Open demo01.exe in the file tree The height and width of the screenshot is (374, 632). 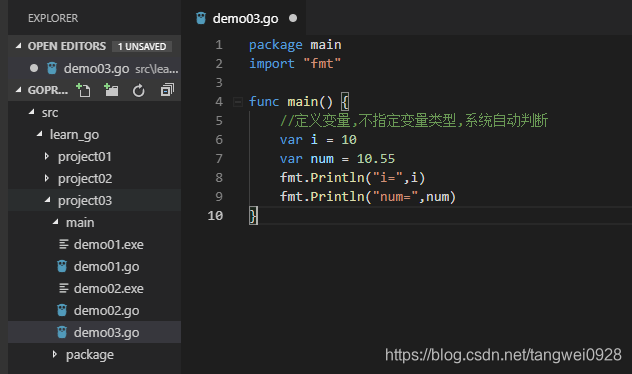pyautogui.click(x=109, y=245)
